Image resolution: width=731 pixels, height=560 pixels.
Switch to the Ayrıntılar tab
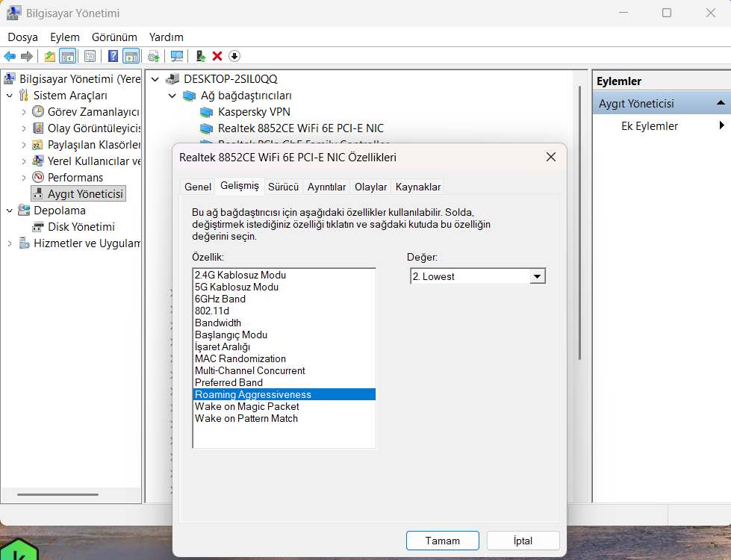click(326, 187)
